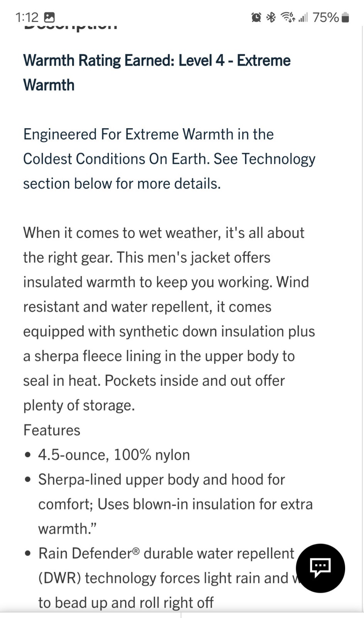This screenshot has width=364, height=618.
Task: Tap the alarm clock status icon
Action: 256,17
